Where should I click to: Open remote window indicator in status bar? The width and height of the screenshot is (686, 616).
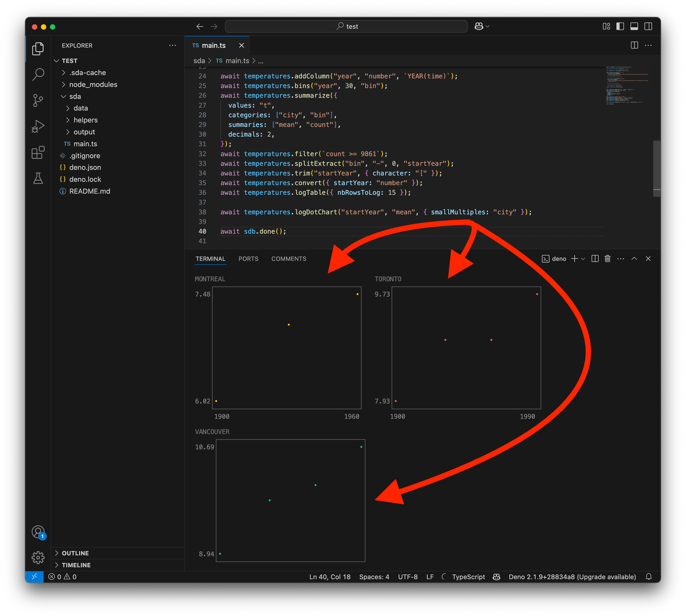(35, 577)
